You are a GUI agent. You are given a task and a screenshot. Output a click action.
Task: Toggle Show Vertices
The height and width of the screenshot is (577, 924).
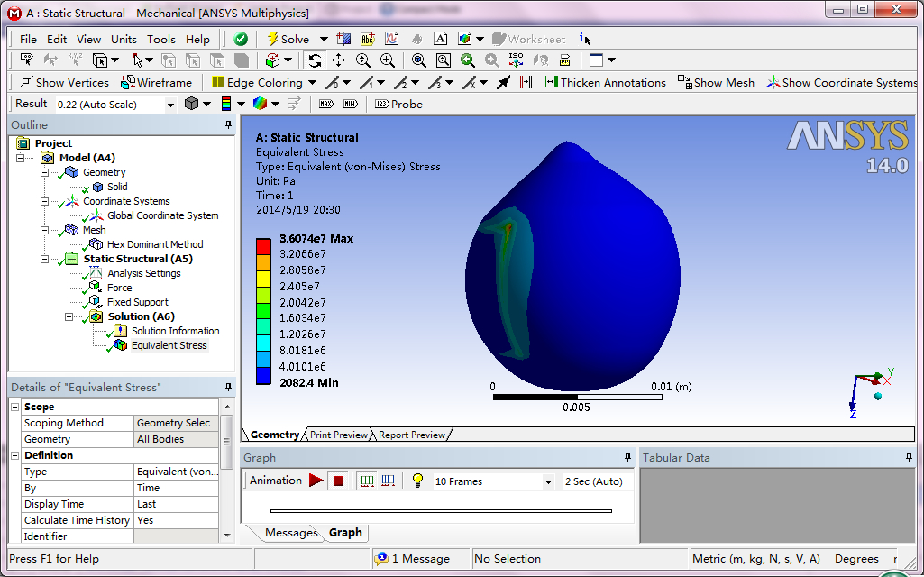tap(64, 83)
